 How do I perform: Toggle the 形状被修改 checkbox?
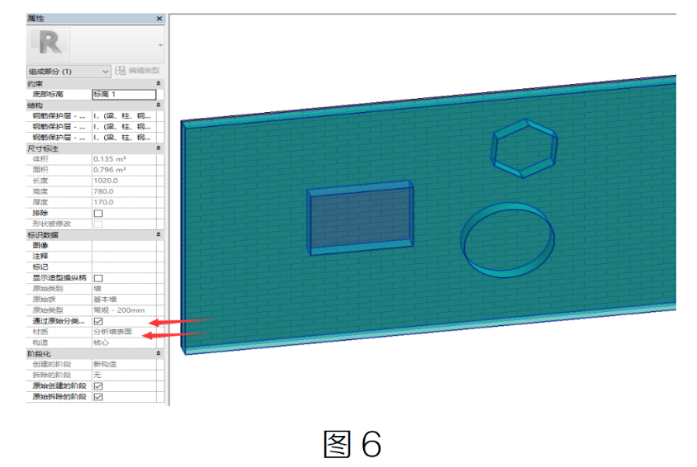click(98, 224)
